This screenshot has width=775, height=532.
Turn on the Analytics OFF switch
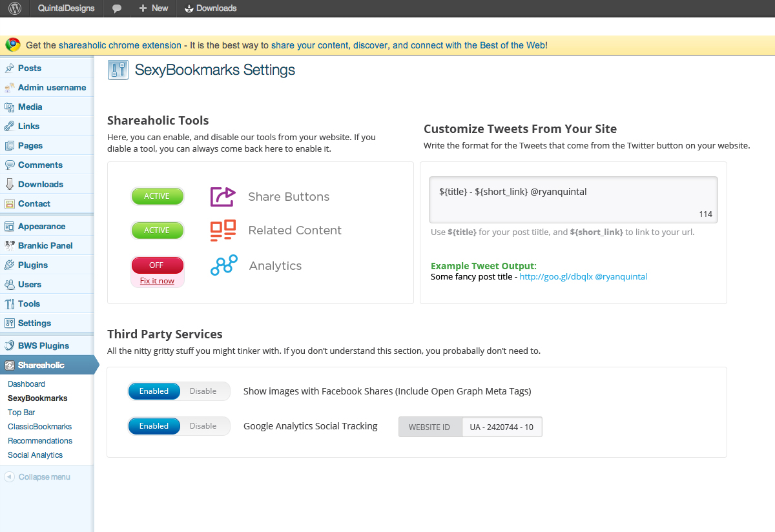[x=158, y=265]
